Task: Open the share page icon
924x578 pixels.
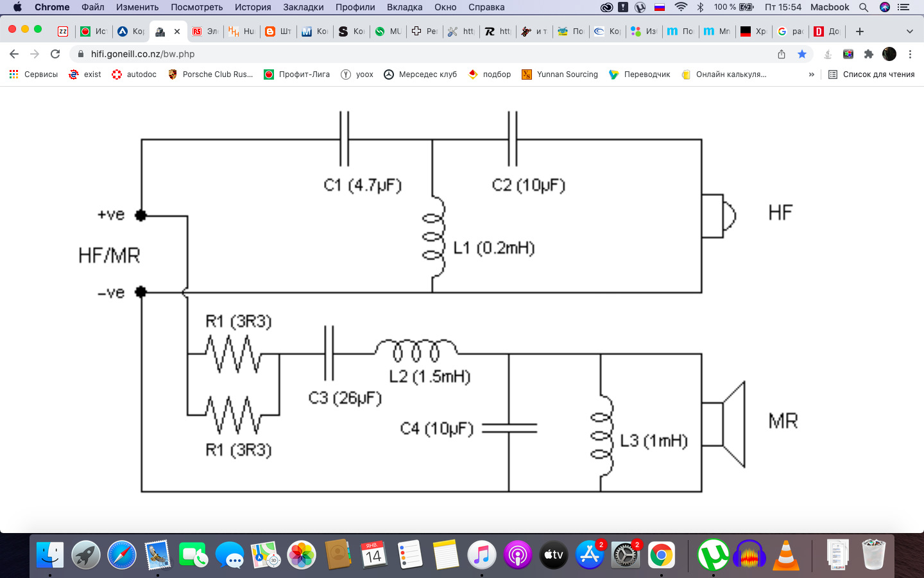Action: click(782, 54)
